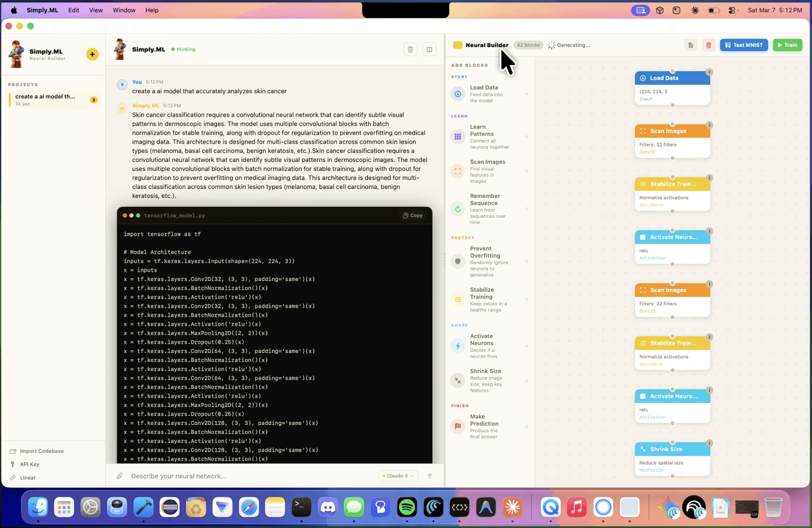This screenshot has height=528, width=812.
Task: Toggle info on the Shrink Size block
Action: (710, 443)
